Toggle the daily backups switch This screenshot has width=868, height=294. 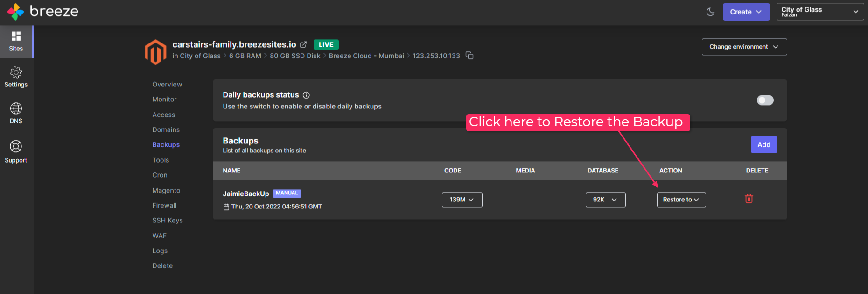click(x=765, y=100)
